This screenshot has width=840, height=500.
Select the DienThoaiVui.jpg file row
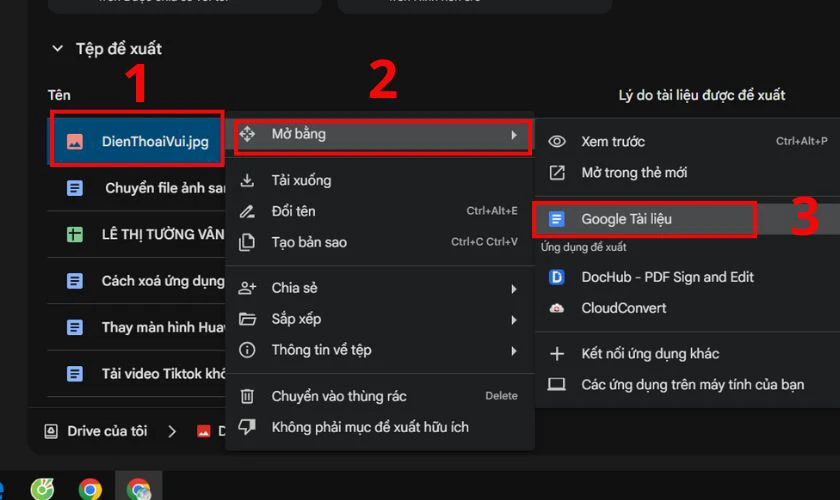coord(137,141)
